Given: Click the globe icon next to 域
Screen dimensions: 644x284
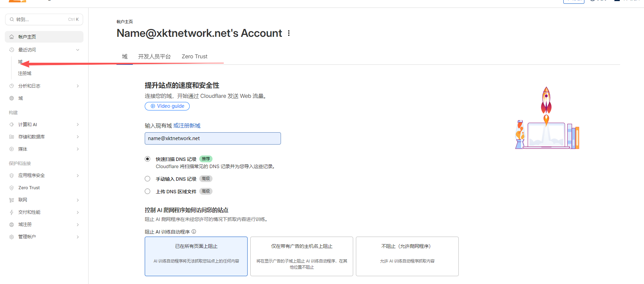Looking at the screenshot, I should pos(12,98).
